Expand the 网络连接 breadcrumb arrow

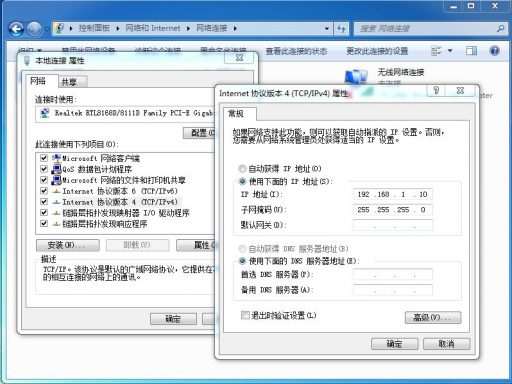[x=235, y=29]
